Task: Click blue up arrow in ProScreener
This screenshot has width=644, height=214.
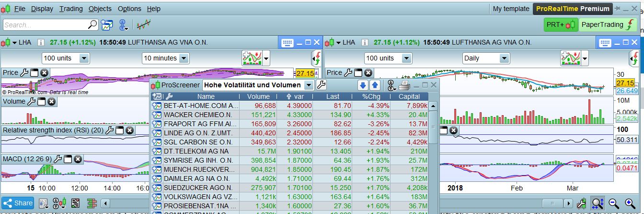Action: point(375,85)
